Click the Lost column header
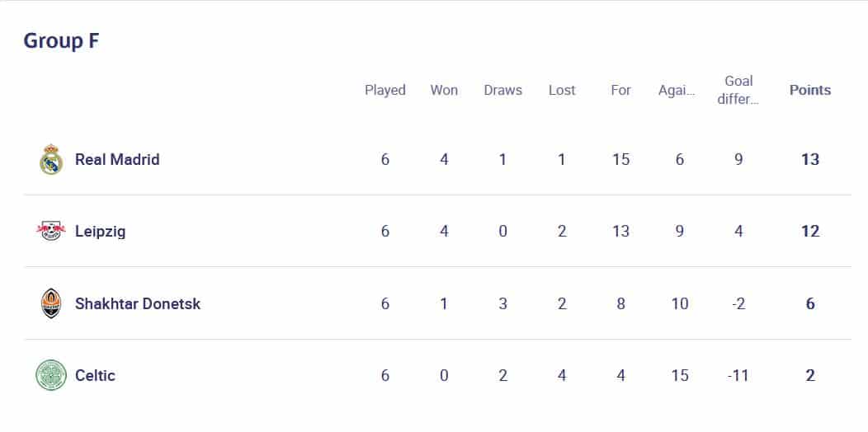The height and width of the screenshot is (432, 868). tap(562, 90)
